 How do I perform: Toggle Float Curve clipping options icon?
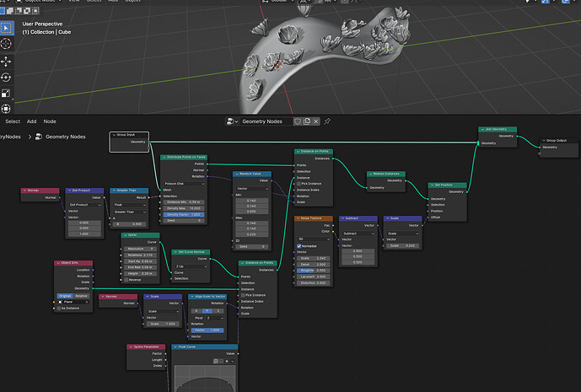point(222,361)
